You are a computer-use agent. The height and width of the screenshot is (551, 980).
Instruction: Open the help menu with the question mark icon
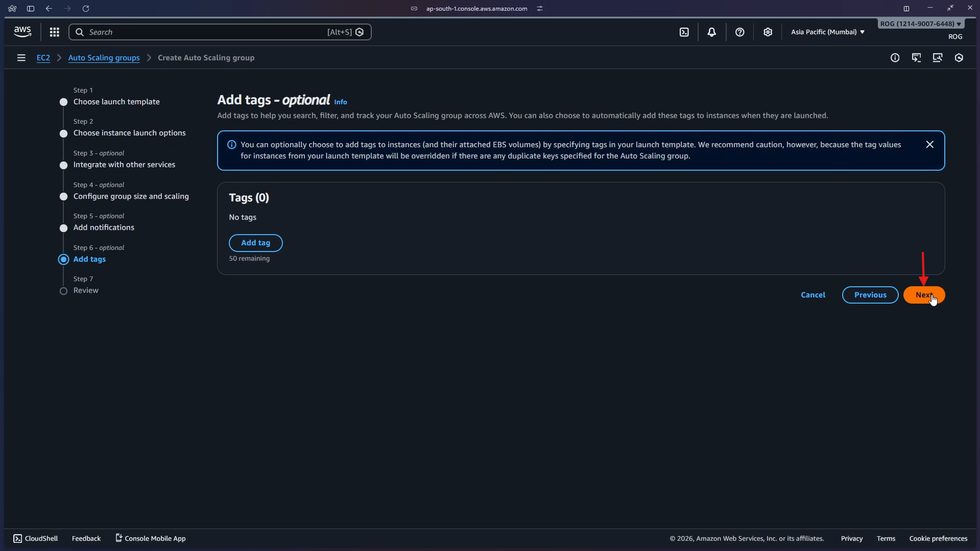coord(740,32)
